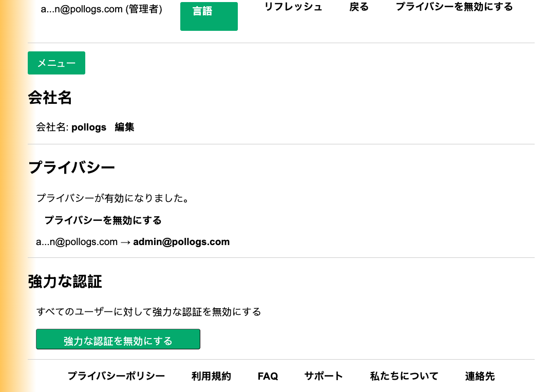This screenshot has height=392, width=547.
Task: Open the 私たちについて page
Action: [x=404, y=376]
